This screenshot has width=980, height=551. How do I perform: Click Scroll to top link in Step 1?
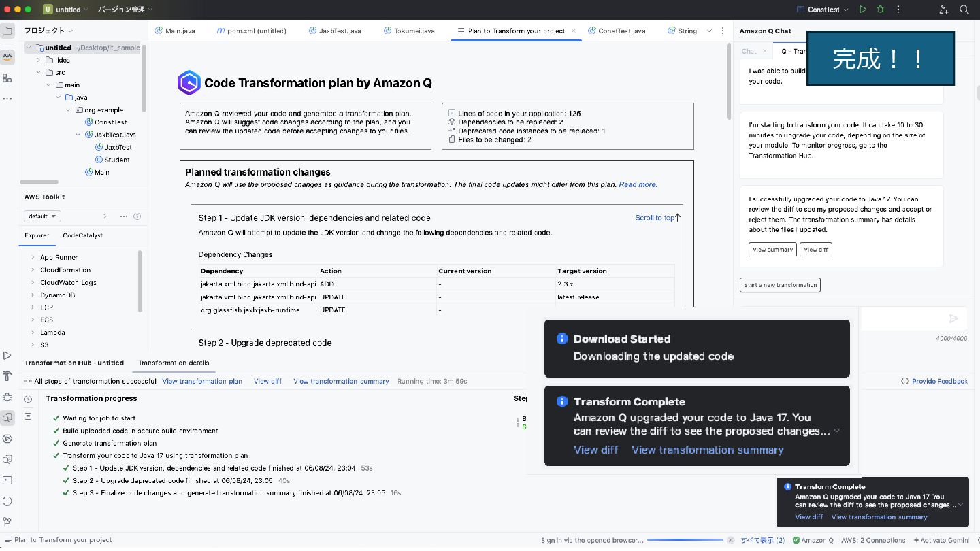[x=657, y=218]
